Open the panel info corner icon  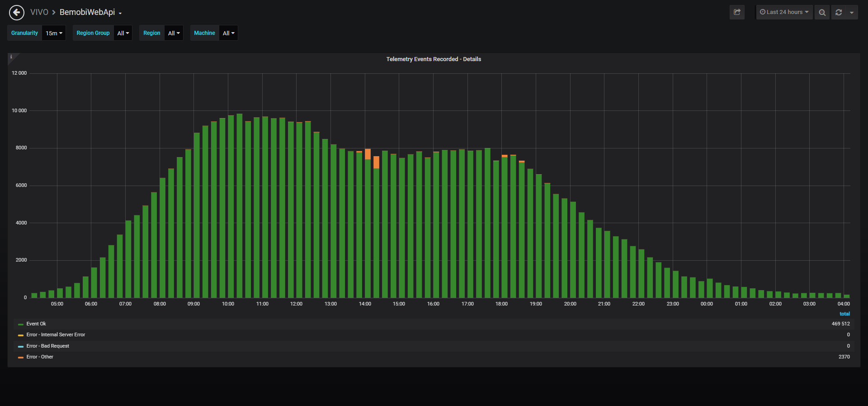tap(11, 57)
